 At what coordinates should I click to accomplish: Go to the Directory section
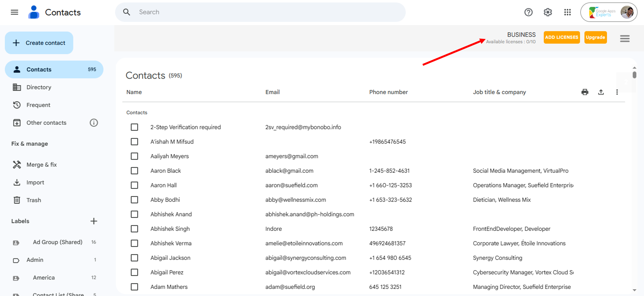pyautogui.click(x=39, y=87)
